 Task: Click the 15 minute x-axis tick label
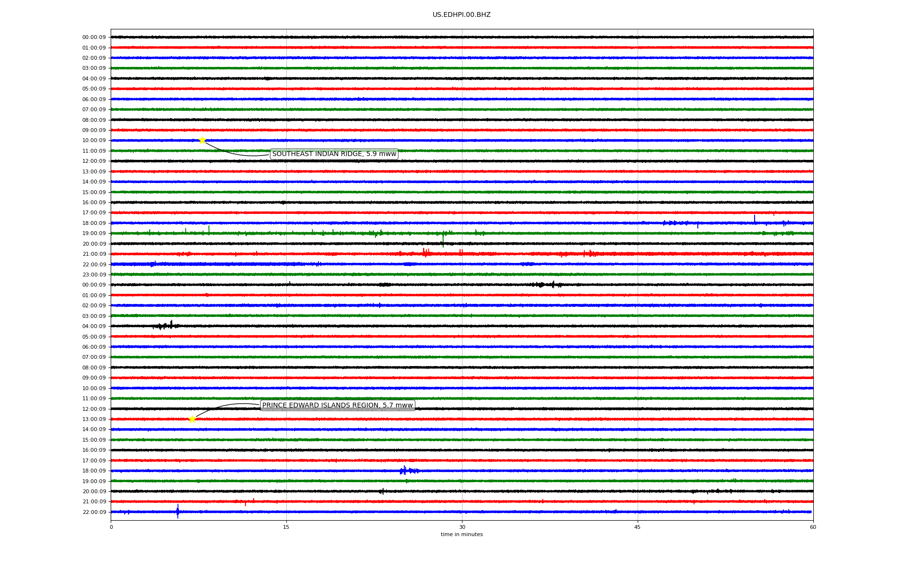pyautogui.click(x=286, y=527)
